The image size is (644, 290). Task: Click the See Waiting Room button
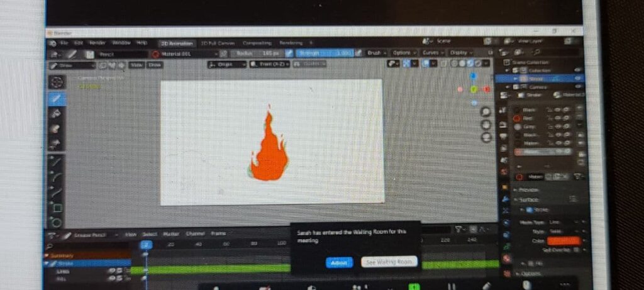(x=389, y=261)
